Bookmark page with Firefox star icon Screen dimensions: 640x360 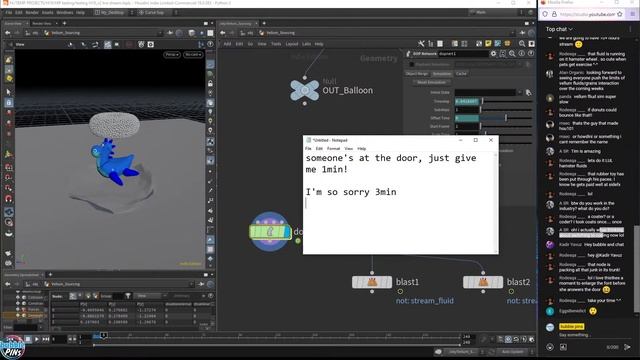620,14
